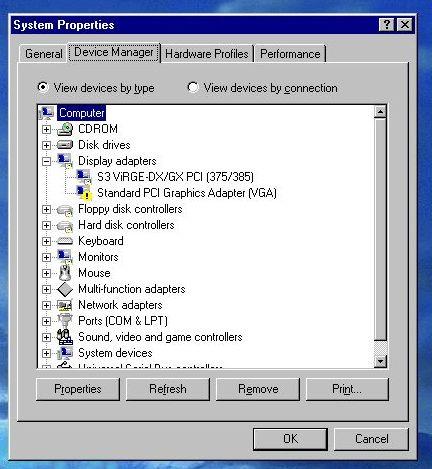Click the device list scrollbar up arrow
Image resolution: width=432 pixels, height=469 pixels.
(x=380, y=112)
